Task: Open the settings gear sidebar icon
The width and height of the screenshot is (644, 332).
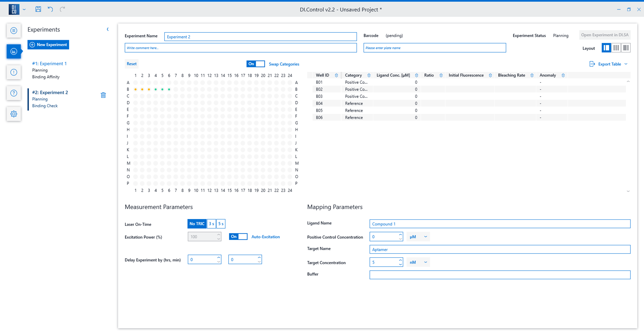Action: coord(14,114)
